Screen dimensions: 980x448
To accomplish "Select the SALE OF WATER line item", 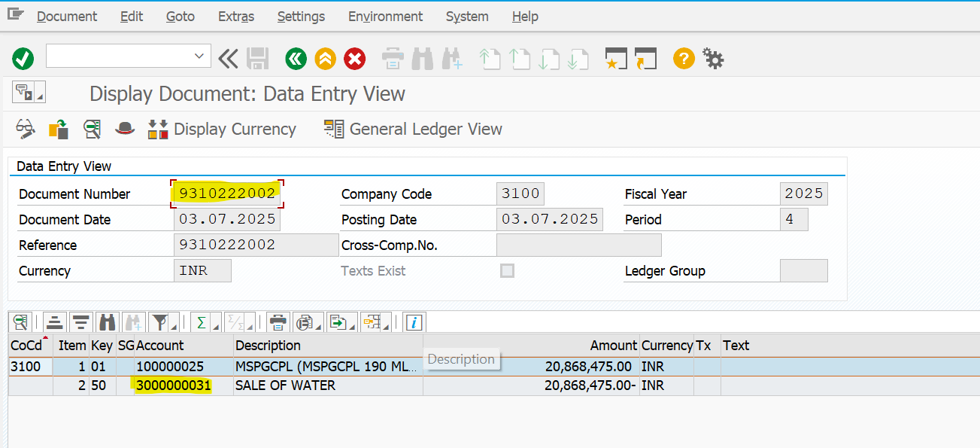I will pyautogui.click(x=285, y=386).
